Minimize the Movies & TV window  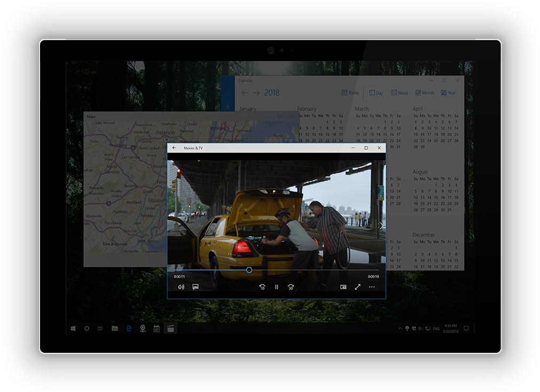pos(353,148)
